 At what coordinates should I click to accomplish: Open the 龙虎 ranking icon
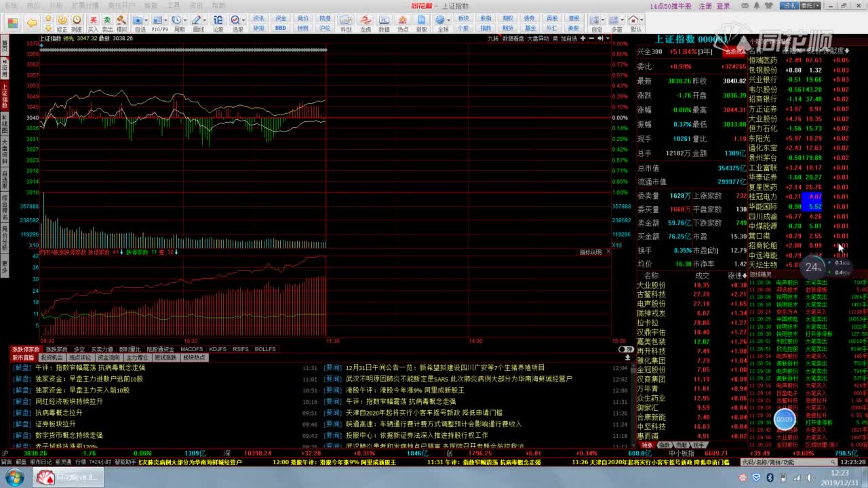pyautogui.click(x=366, y=24)
